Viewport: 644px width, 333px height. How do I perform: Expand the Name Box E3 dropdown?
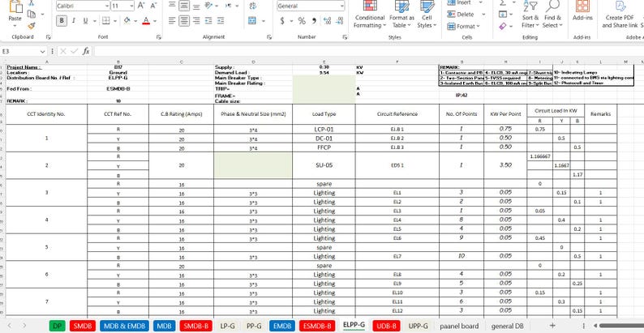[x=43, y=51]
